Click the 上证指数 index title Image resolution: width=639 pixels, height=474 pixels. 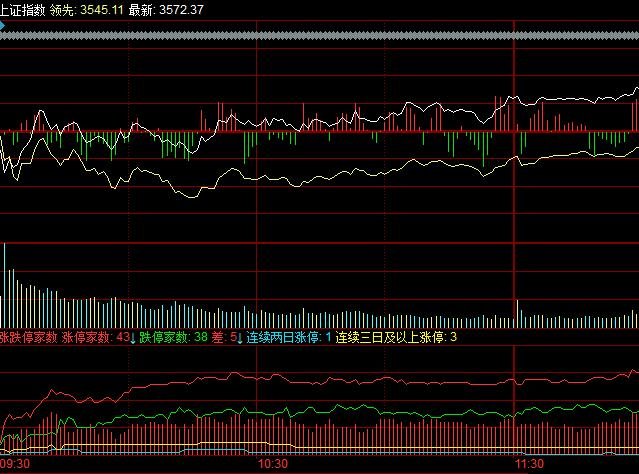22,10
